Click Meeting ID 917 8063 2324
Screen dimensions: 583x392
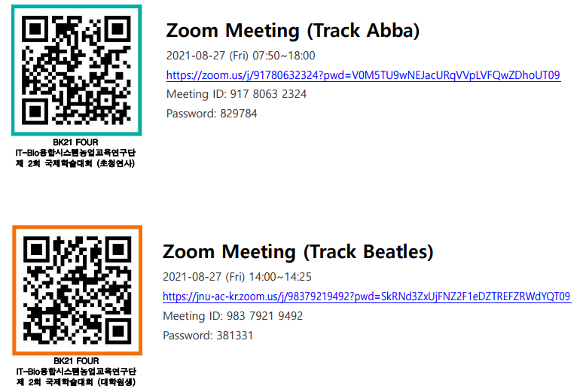[236, 94]
